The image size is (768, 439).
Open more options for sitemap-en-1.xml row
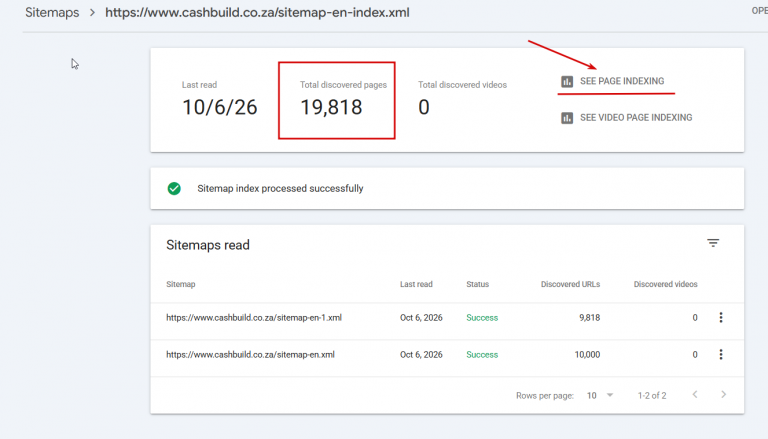pos(720,317)
